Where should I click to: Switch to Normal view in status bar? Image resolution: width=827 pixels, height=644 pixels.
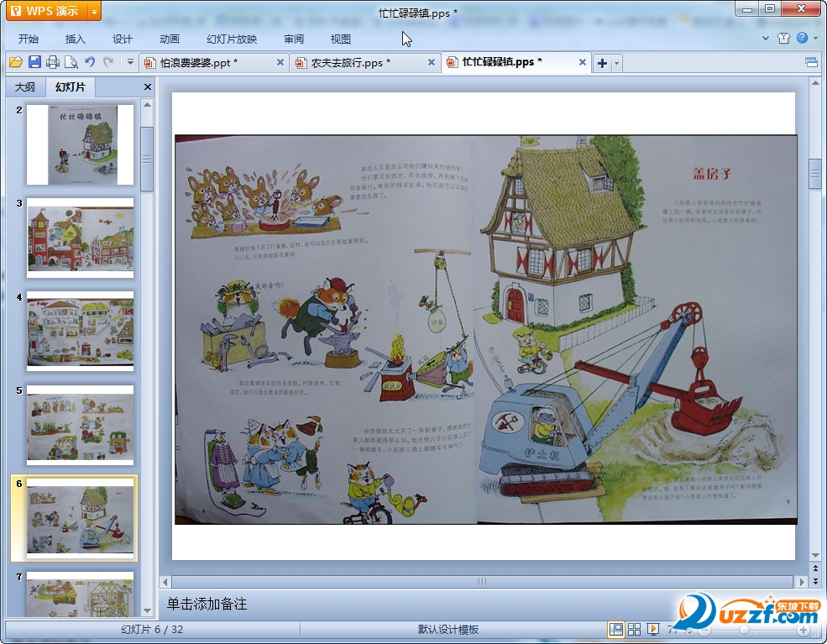coord(615,629)
